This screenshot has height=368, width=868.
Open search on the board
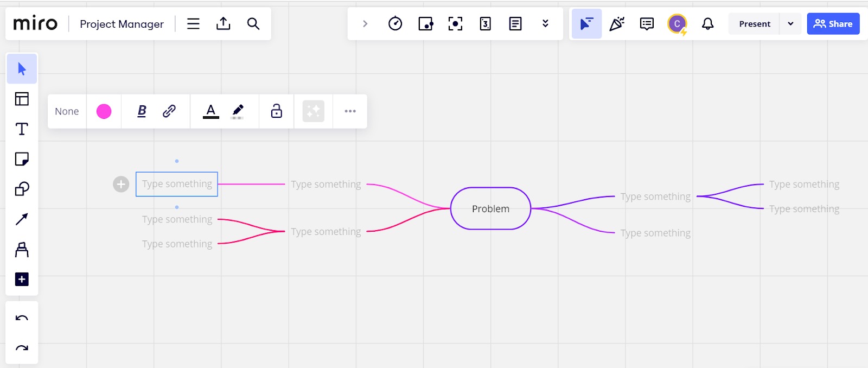[253, 24]
